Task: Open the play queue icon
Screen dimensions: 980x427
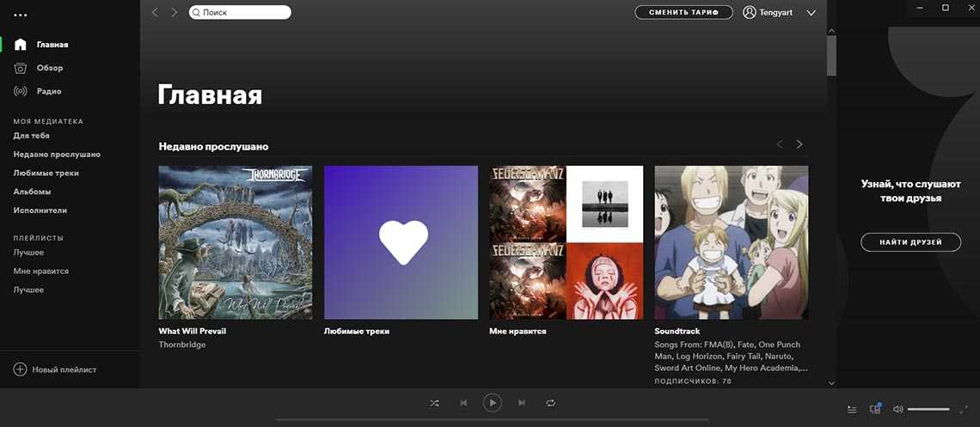Action: tap(852, 409)
